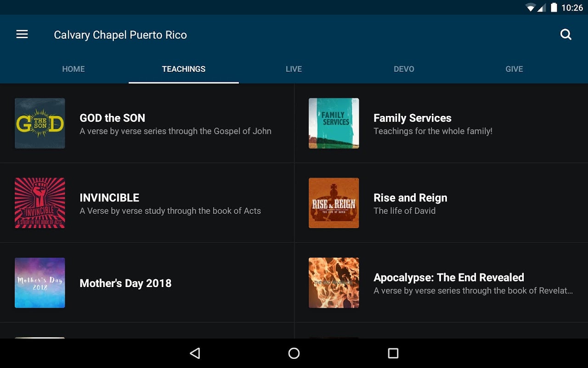Tap the book of Revelation description
The height and width of the screenshot is (368, 588).
click(x=473, y=291)
